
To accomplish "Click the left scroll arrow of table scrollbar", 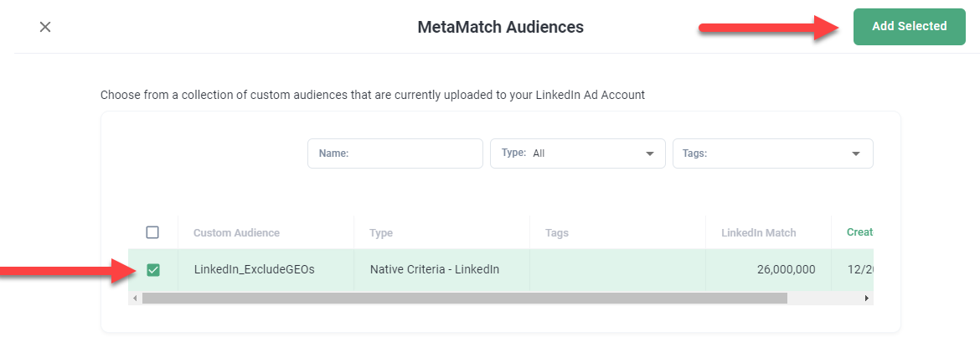I will coord(135,298).
